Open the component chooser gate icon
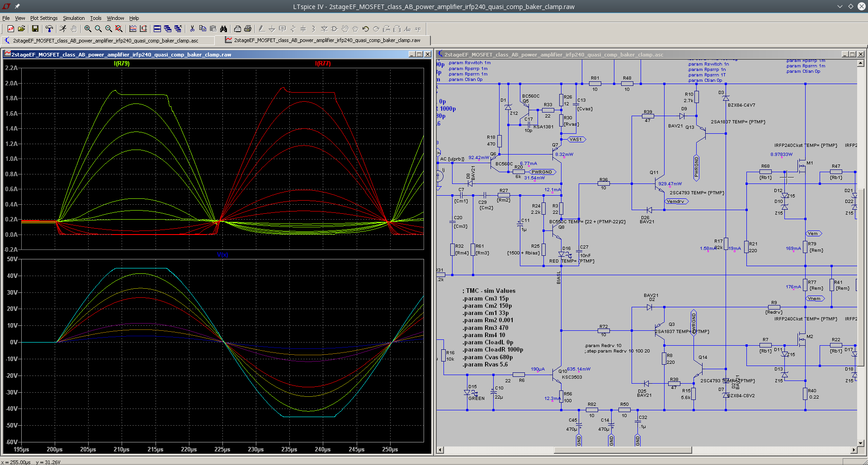Viewport: 868px width, 465px height. click(335, 29)
